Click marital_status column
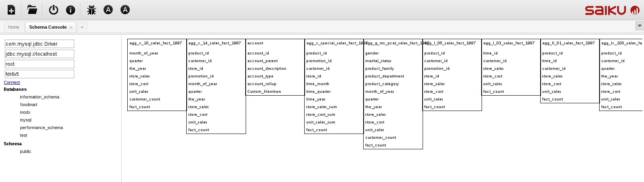 pyautogui.click(x=378, y=61)
